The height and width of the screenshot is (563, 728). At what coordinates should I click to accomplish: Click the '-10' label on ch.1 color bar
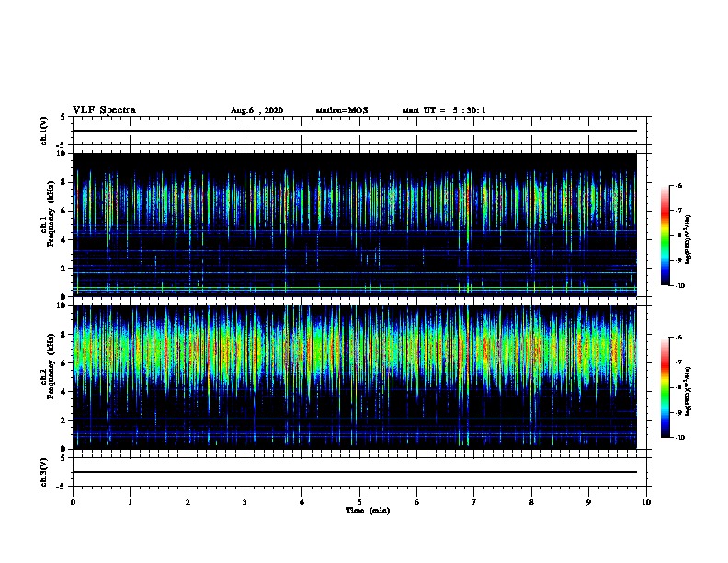pos(679,286)
